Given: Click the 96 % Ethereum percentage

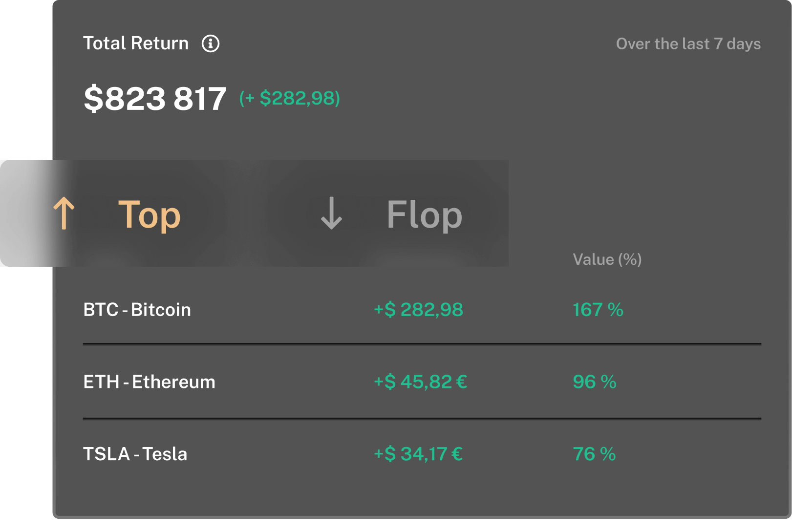Looking at the screenshot, I should 594,382.
